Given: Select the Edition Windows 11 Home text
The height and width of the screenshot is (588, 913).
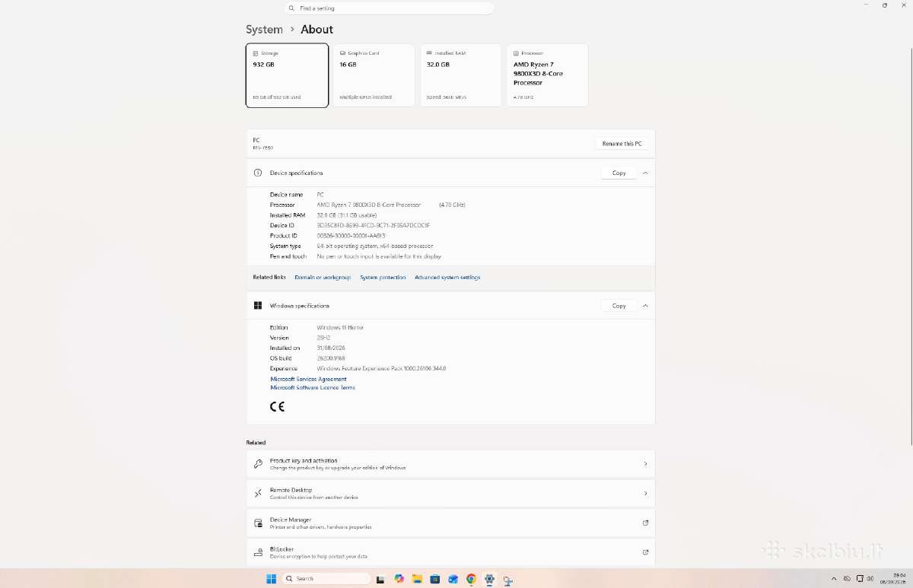Looking at the screenshot, I should (x=339, y=328).
